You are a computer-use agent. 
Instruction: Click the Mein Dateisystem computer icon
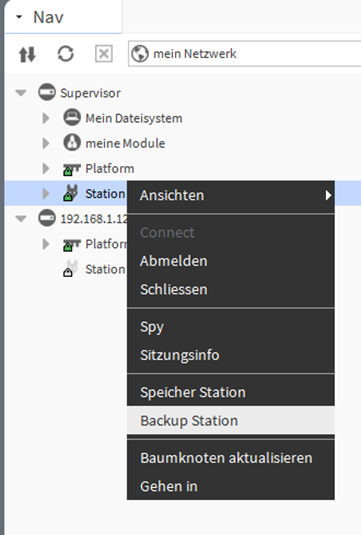pos(72,117)
